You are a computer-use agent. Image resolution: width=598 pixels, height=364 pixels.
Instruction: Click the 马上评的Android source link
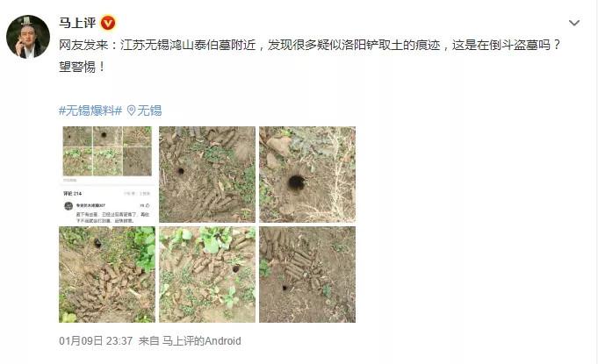[x=201, y=341]
